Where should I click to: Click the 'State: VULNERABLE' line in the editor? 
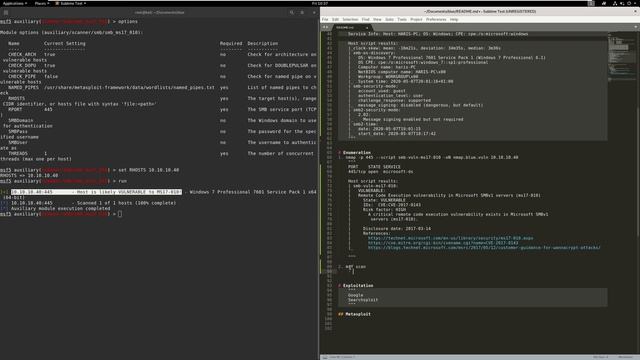(x=384, y=200)
